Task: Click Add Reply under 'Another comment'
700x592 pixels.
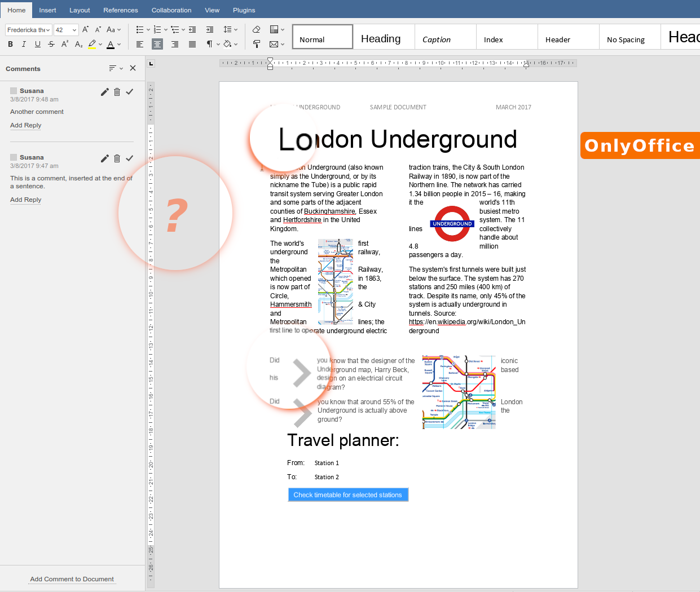Action: coord(26,125)
